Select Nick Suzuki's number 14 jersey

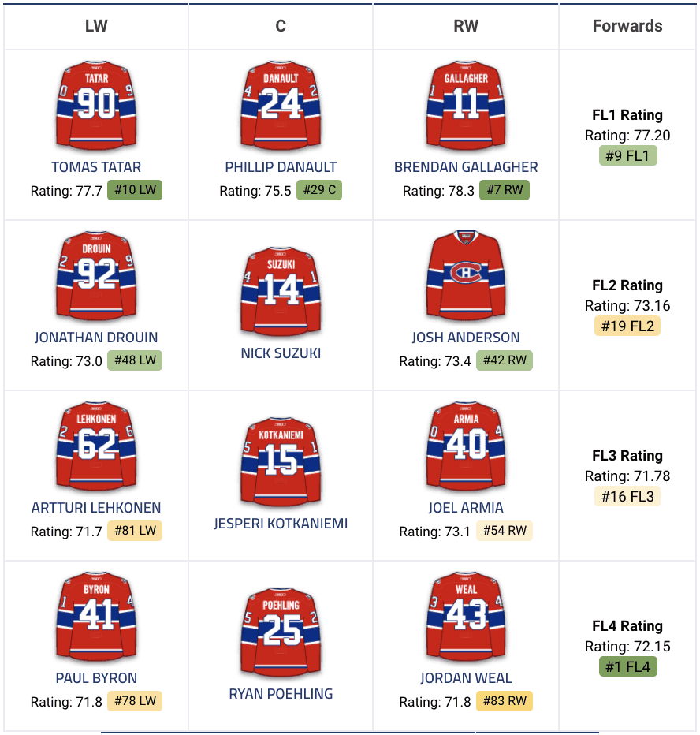click(x=281, y=293)
